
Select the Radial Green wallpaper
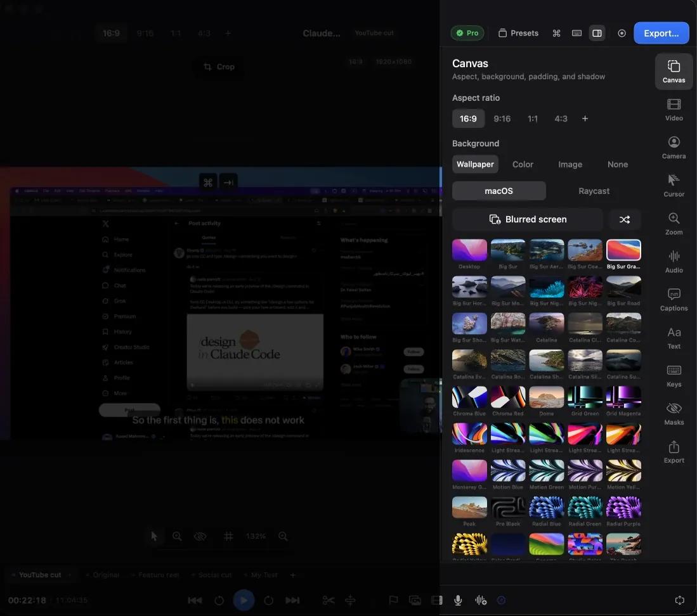click(x=585, y=508)
